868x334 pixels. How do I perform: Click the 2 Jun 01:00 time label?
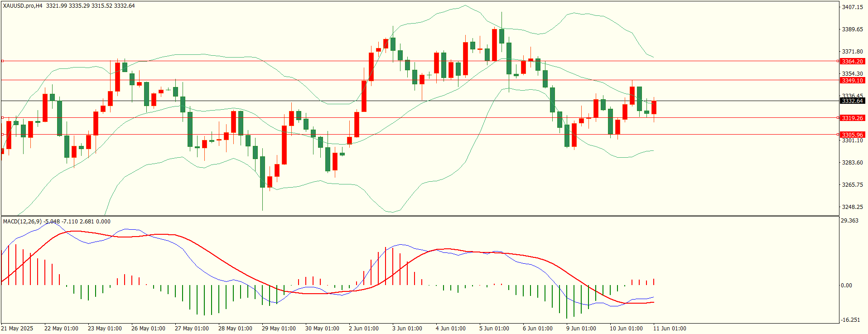(x=364, y=329)
